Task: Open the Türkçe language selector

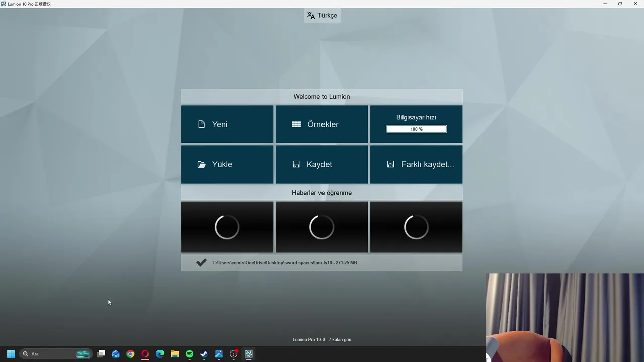Action: click(322, 15)
